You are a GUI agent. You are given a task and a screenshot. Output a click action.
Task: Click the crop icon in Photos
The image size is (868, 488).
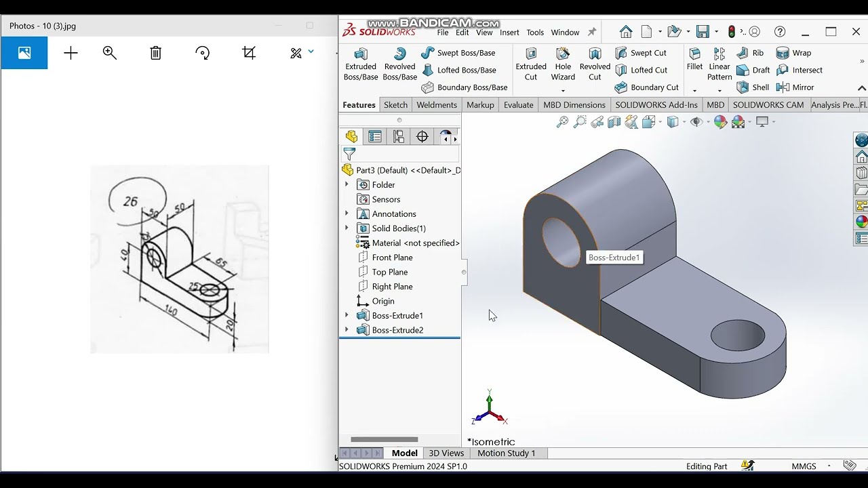point(249,53)
